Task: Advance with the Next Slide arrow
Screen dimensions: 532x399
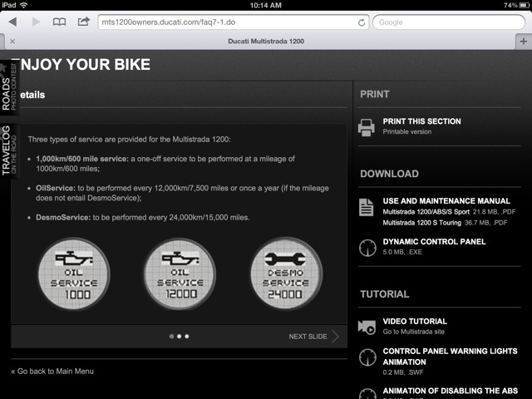Action: (x=335, y=337)
